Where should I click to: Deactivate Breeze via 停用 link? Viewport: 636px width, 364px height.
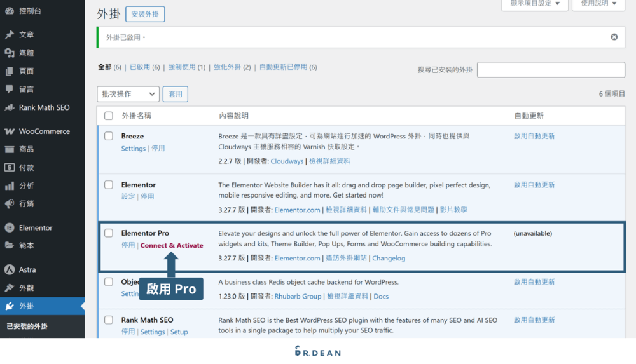[158, 149]
